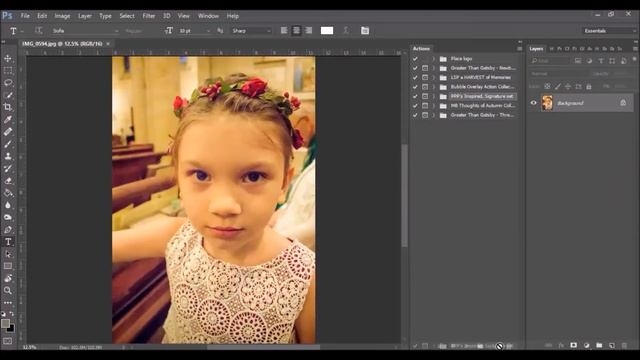Open the Edit Toolbar ellipsis

8,303
